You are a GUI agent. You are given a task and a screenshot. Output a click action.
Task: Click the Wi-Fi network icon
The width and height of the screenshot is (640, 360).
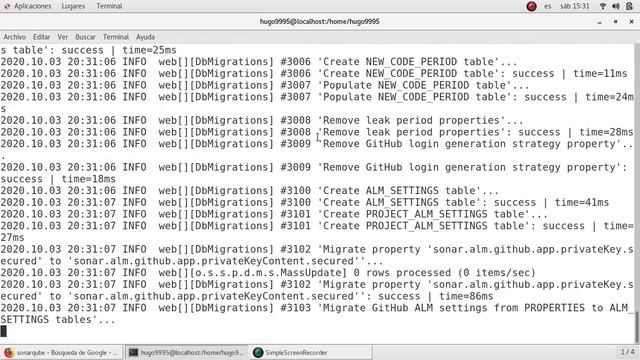[603, 6]
